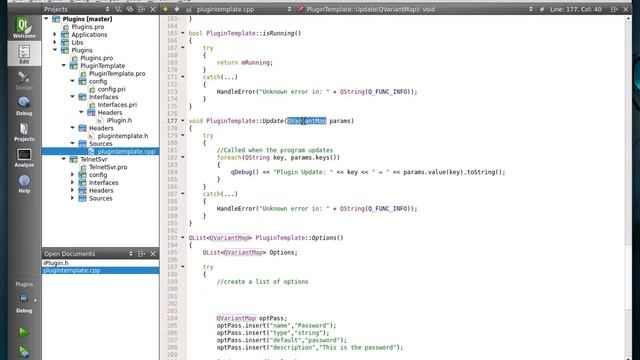Open the PluginTemplate::Update symbol dropdown

click(416, 9)
